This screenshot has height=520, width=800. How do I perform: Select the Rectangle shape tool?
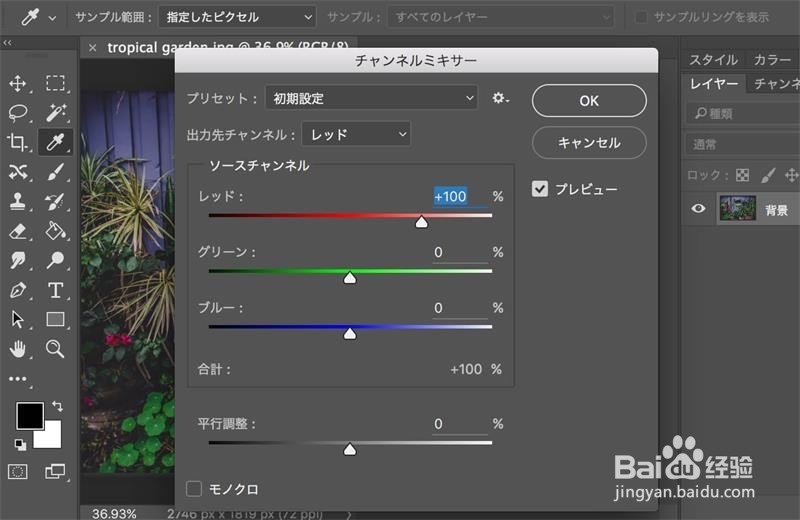[55, 319]
